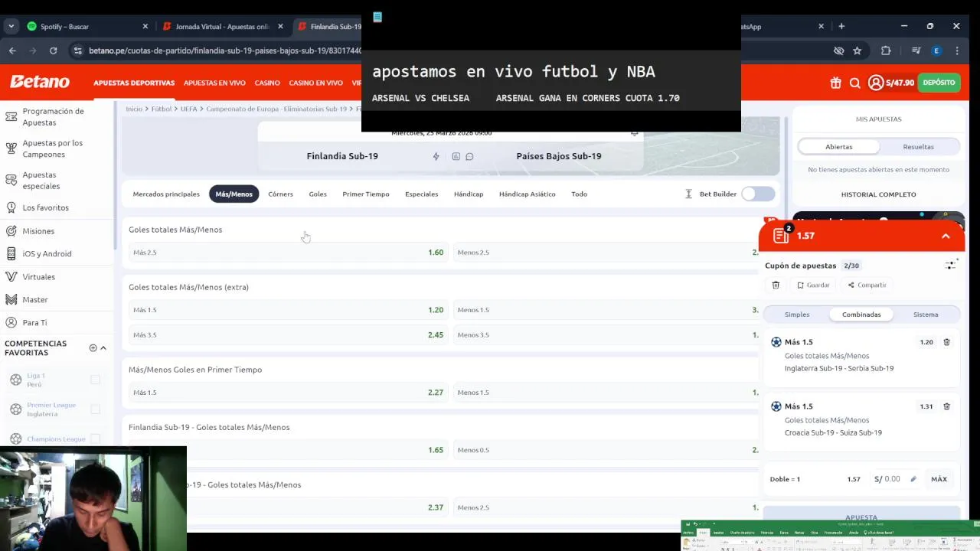Pick Menos 0.5 for Finlandia Sub-19 goals
This screenshot has height=551, width=980.
pyautogui.click(x=607, y=450)
